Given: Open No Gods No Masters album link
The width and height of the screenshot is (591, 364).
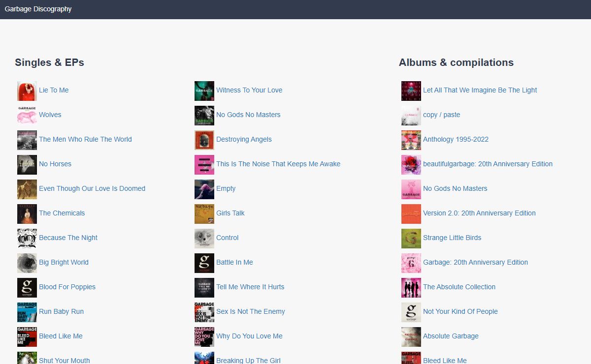Looking at the screenshot, I should tap(455, 188).
